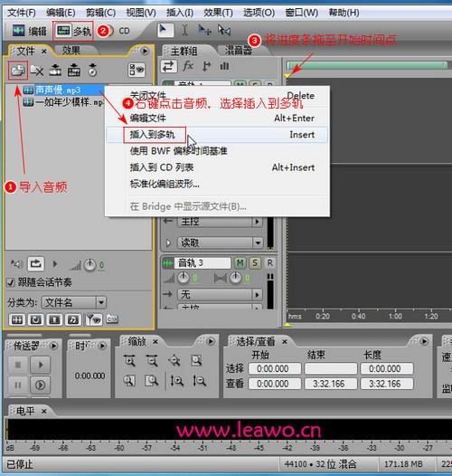Image resolution: width=452 pixels, height=476 pixels.
Task: Open the 传送器 panel flyout menu
Action: (x=53, y=346)
